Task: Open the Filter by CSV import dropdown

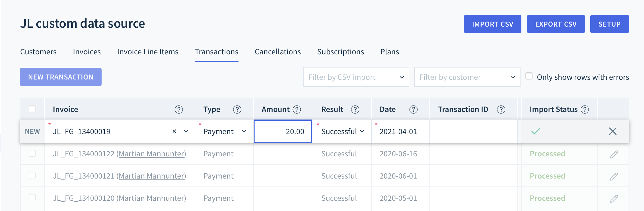Action: tap(356, 77)
